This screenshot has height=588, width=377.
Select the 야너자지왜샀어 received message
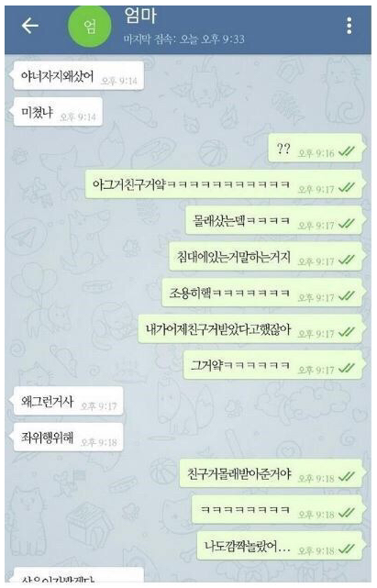pos(78,76)
